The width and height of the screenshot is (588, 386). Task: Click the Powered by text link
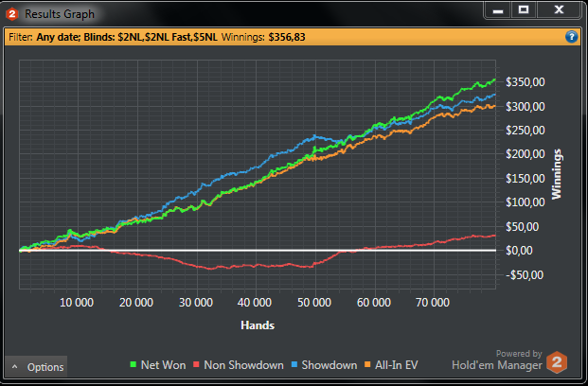(x=519, y=353)
